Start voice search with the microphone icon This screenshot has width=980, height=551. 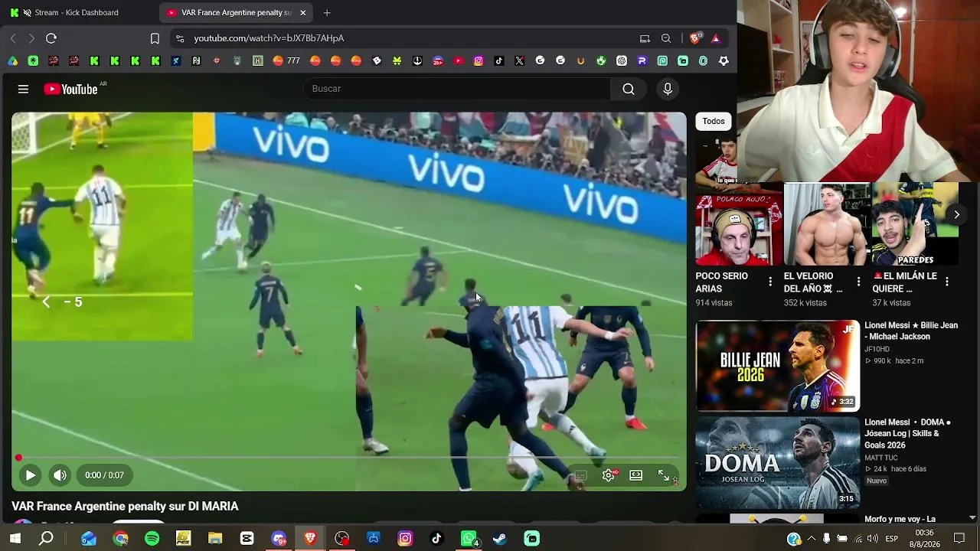click(668, 89)
